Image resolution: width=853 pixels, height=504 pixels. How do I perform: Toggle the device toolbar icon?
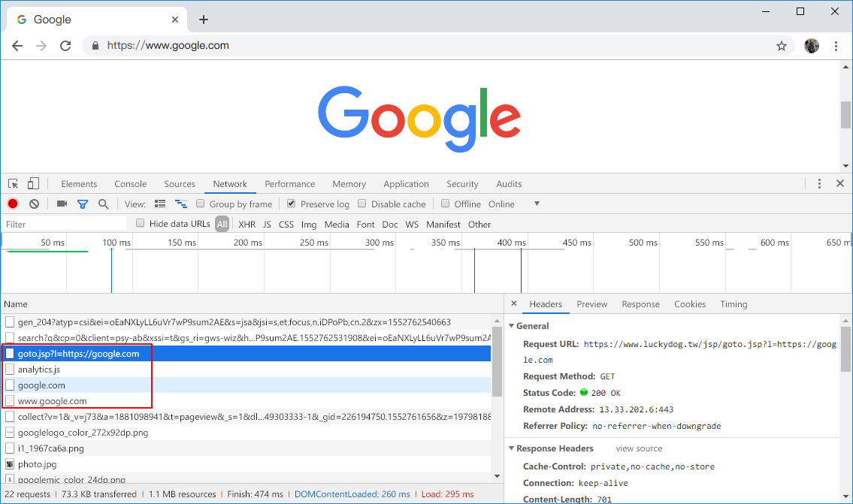33,184
